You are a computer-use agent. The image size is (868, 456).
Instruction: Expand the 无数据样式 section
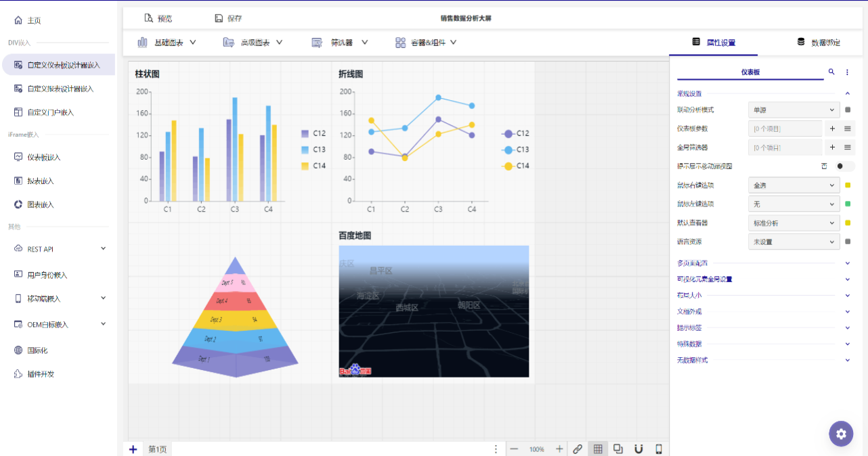coord(847,360)
